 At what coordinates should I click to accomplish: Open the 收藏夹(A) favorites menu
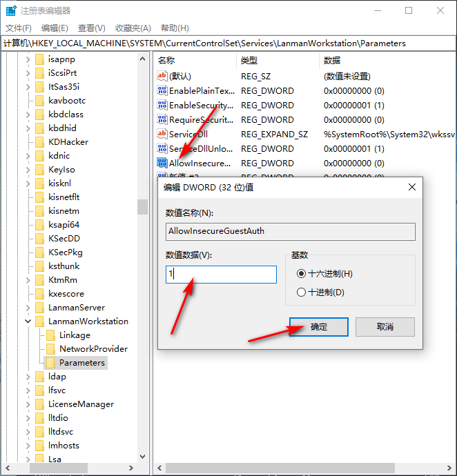133,28
